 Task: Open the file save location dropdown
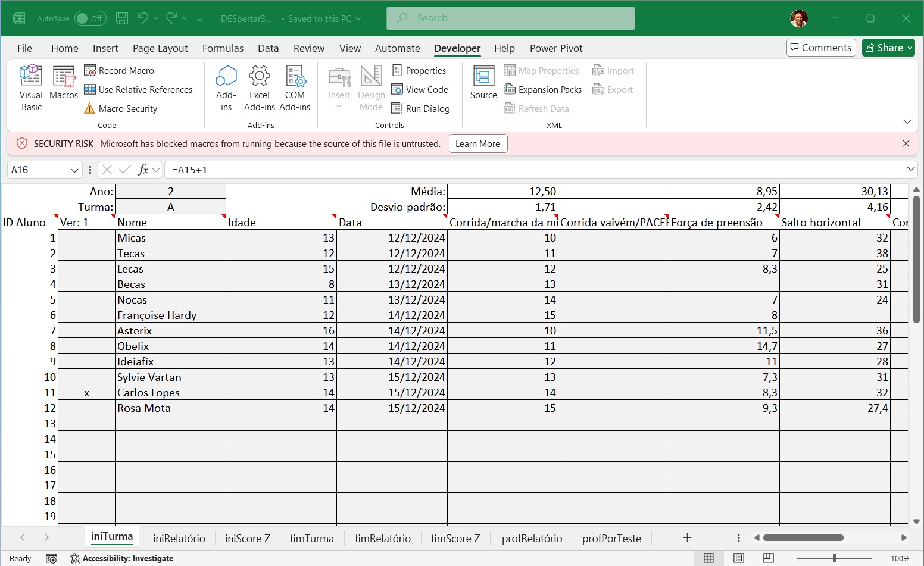tap(358, 18)
